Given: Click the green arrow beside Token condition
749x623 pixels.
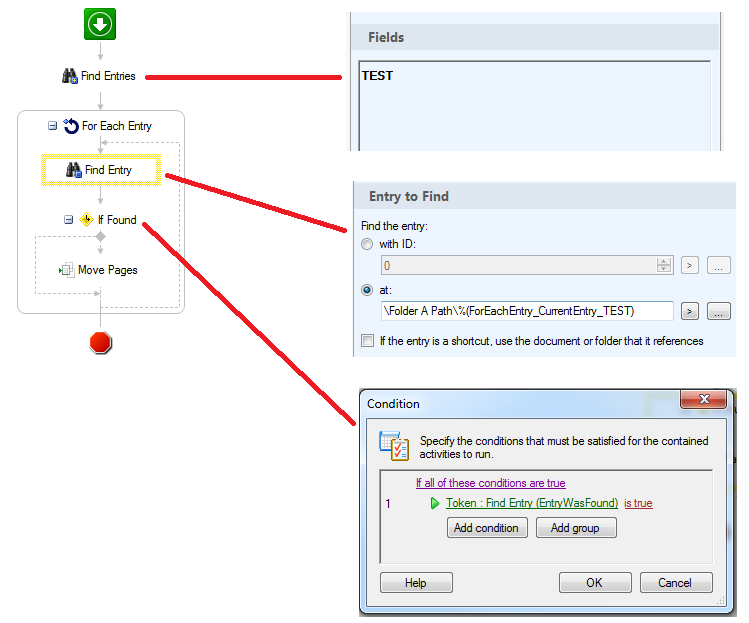Looking at the screenshot, I should (x=435, y=503).
